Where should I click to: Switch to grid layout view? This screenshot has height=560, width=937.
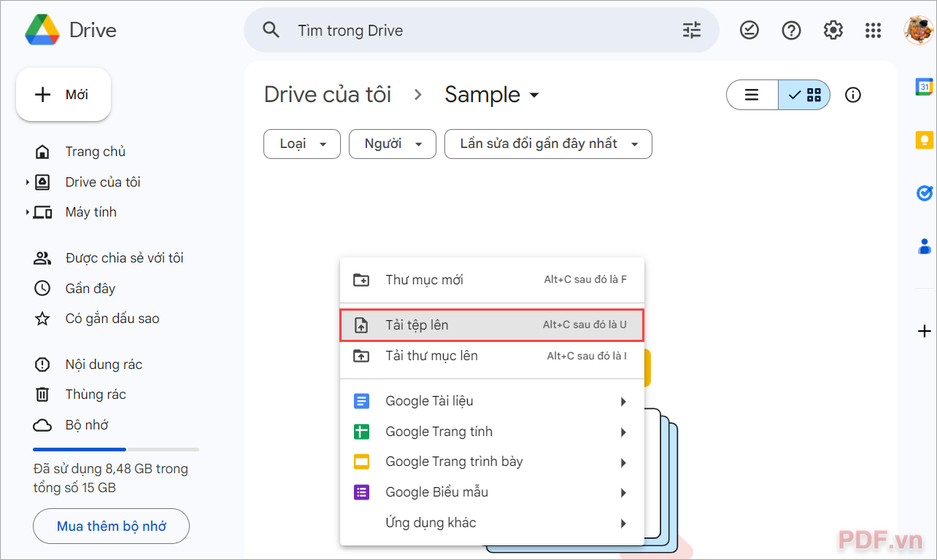click(804, 95)
